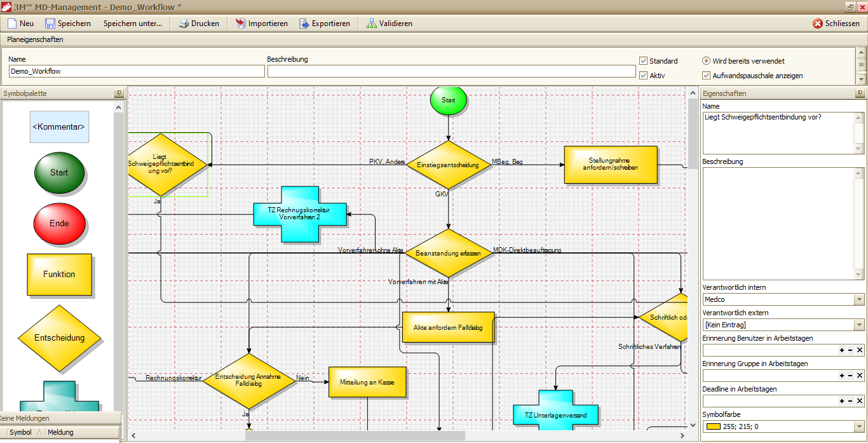Toggle the Aktiv checkbox
The image size is (868, 443).
[643, 76]
